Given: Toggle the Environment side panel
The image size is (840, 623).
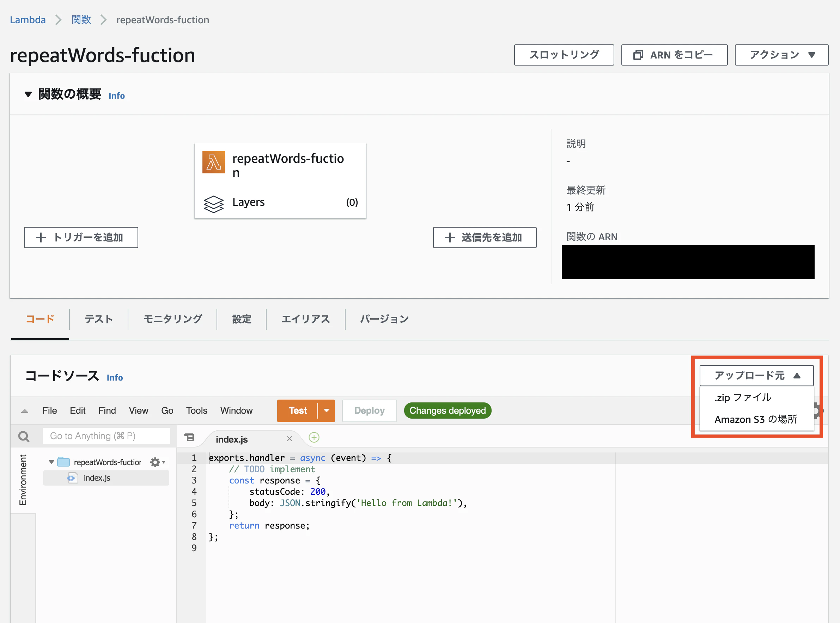Looking at the screenshot, I should tap(23, 480).
